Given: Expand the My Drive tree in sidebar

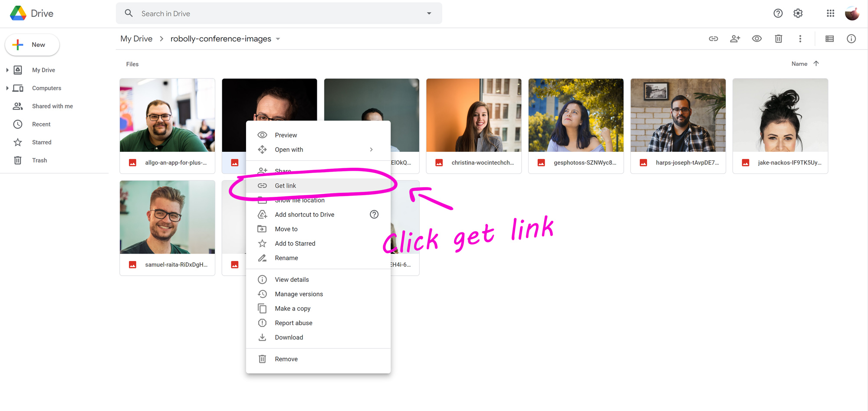Looking at the screenshot, I should 7,70.
